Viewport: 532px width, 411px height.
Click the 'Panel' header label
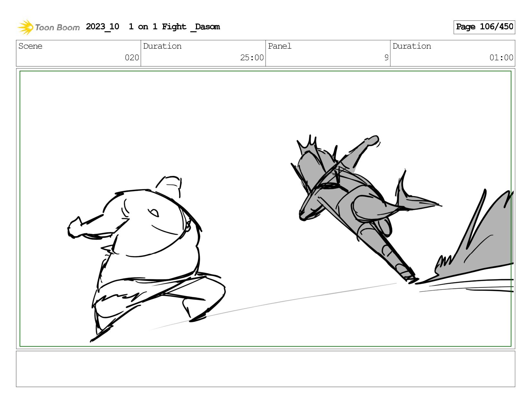tap(280, 46)
